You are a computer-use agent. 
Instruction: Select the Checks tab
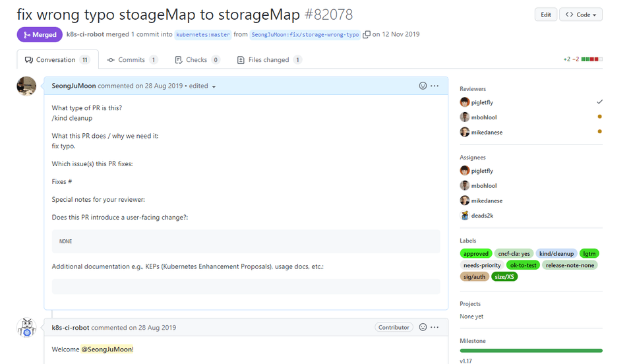click(197, 60)
